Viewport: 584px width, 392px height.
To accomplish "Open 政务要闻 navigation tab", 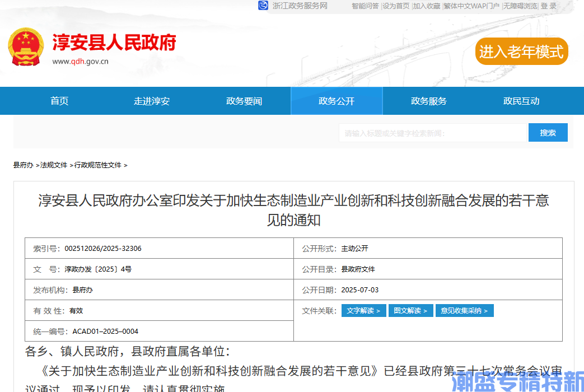I will point(244,101).
